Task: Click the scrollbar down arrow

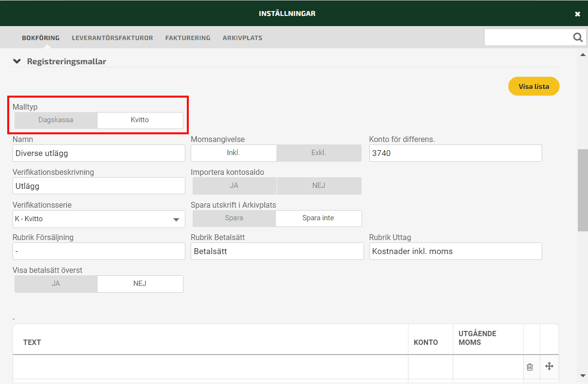Action: coord(583,376)
